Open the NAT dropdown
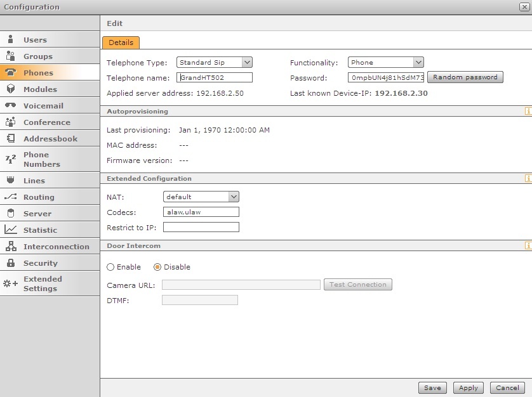This screenshot has width=532, height=397. (x=201, y=197)
